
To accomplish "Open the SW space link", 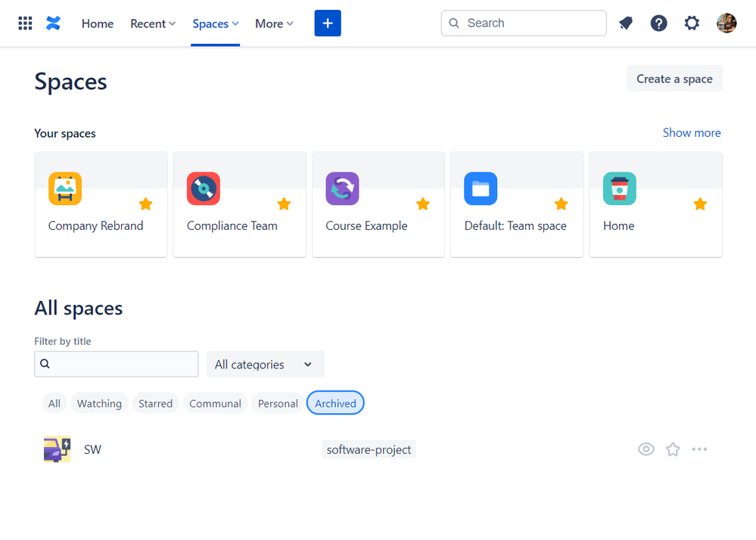I will [x=92, y=449].
